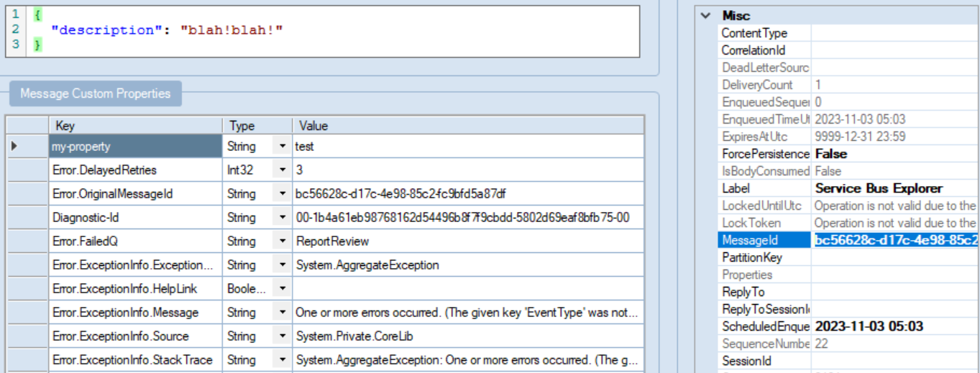Open Type dropdown for Diagnostic-Id row

(x=283, y=217)
